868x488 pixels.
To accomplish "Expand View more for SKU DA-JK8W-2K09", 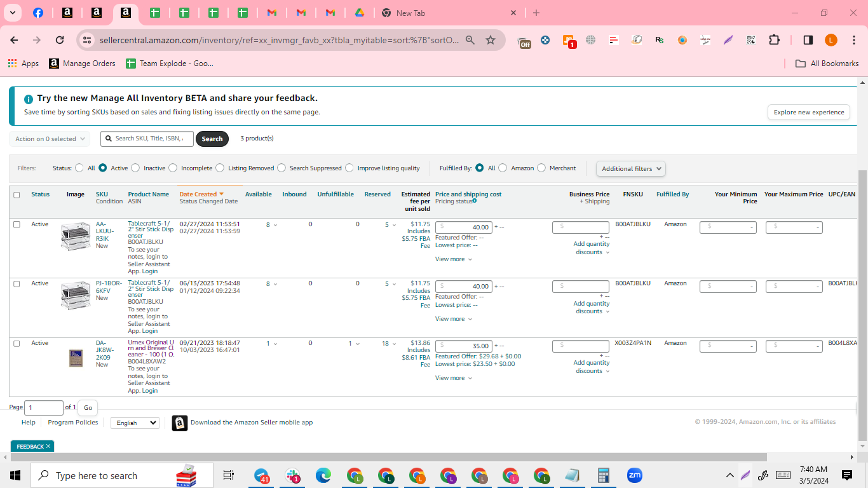I will (x=454, y=378).
